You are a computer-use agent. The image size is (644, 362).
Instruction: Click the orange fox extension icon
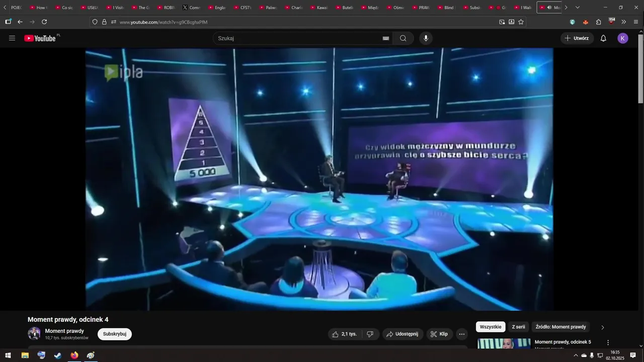tap(586, 22)
